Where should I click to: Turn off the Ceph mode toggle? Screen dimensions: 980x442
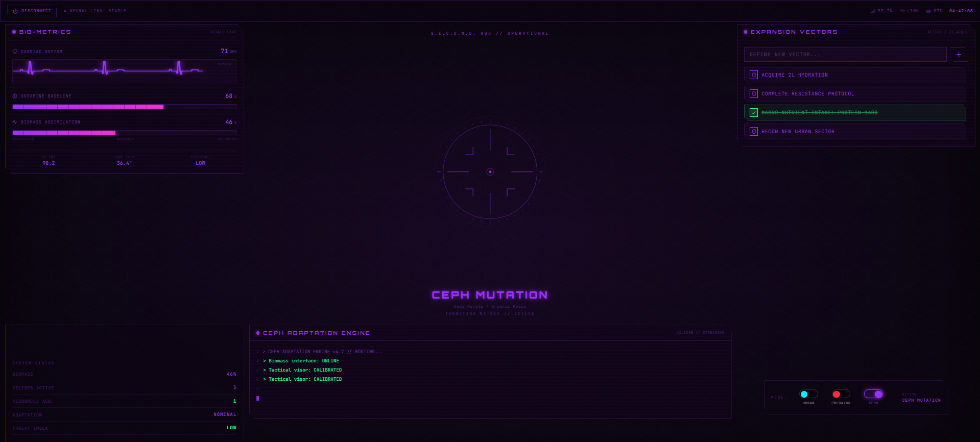873,394
